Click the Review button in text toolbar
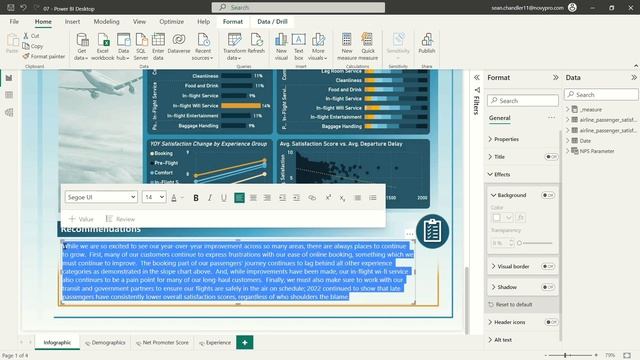This screenshot has width=640, height=360. 120,219
